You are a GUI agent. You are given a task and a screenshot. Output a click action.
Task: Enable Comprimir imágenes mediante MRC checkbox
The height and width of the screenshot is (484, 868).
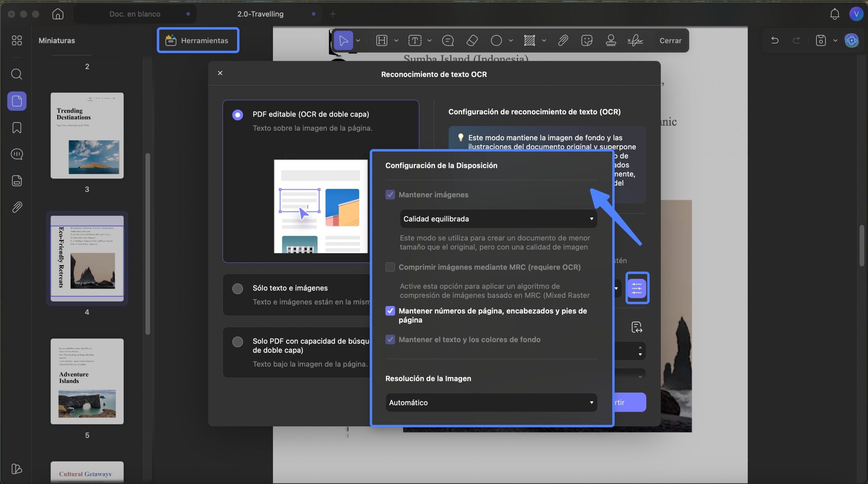pyautogui.click(x=390, y=267)
